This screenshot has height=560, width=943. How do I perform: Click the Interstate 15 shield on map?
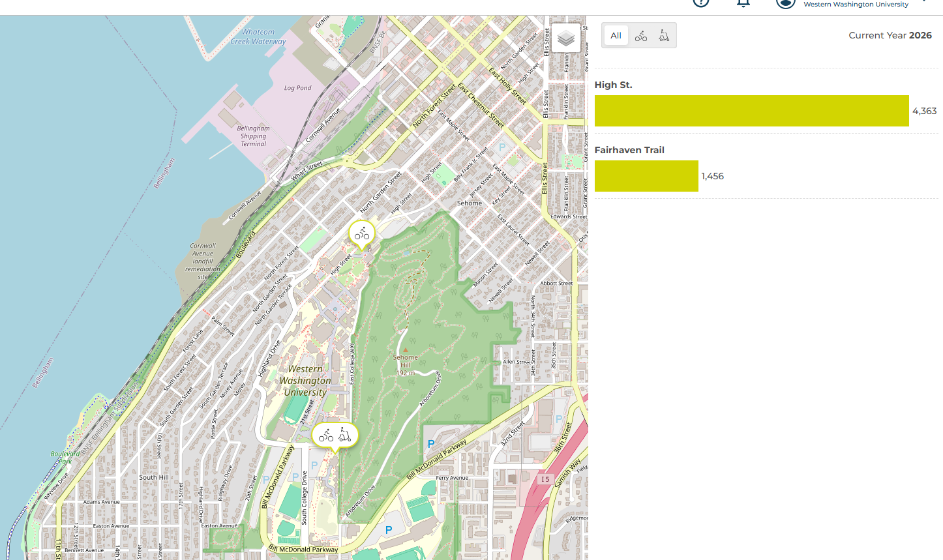(545, 479)
